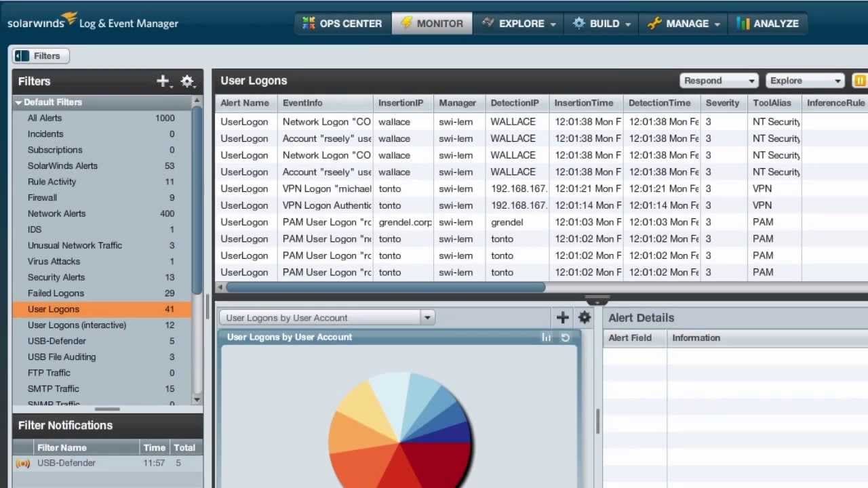Viewport: 868px width, 488px height.
Task: Open widget gear settings beside the selector
Action: [x=585, y=317]
